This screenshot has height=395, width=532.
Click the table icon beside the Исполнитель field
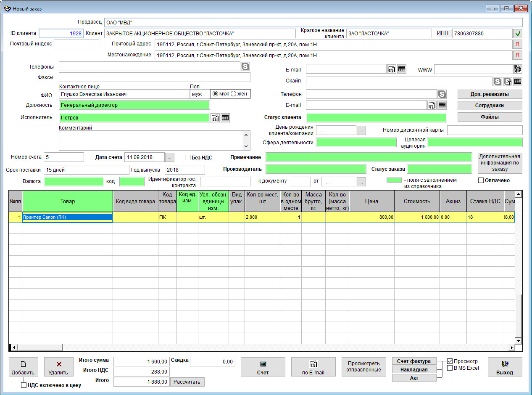tap(225, 118)
